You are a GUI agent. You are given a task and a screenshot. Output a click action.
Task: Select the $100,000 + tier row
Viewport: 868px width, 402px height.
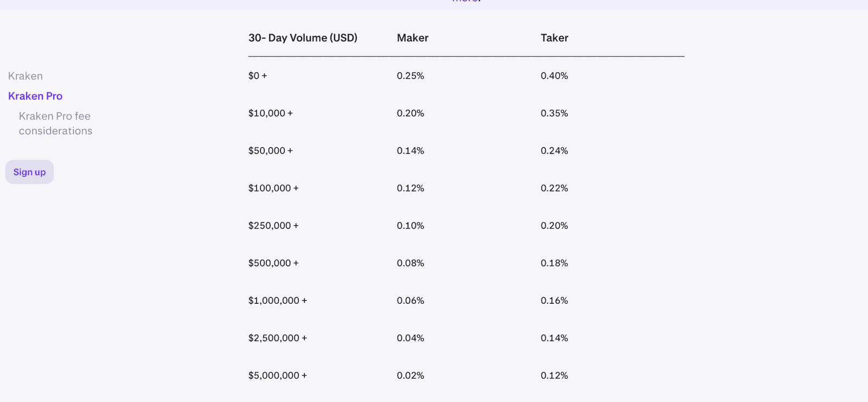click(x=273, y=188)
